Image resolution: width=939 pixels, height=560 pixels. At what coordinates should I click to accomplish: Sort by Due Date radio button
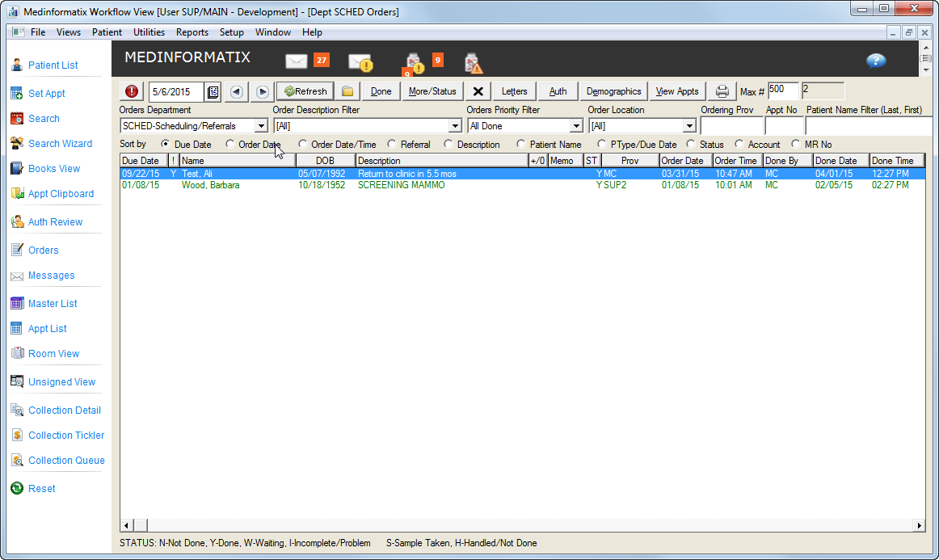coord(166,145)
